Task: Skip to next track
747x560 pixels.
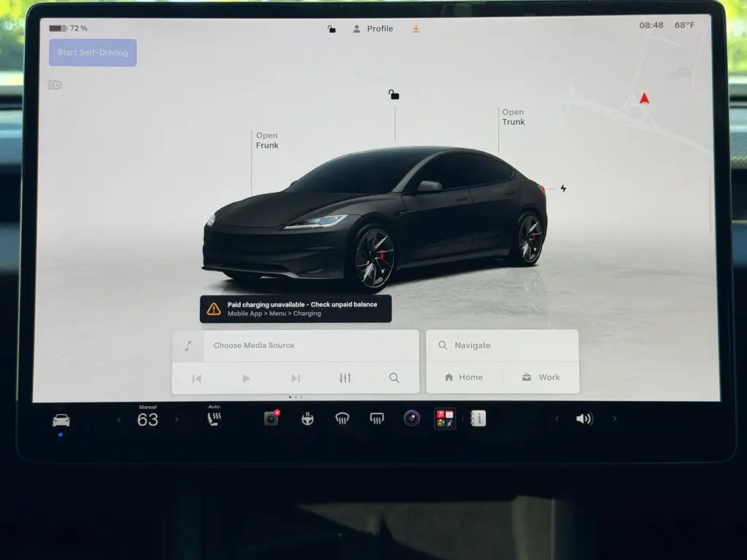Action: click(x=295, y=378)
